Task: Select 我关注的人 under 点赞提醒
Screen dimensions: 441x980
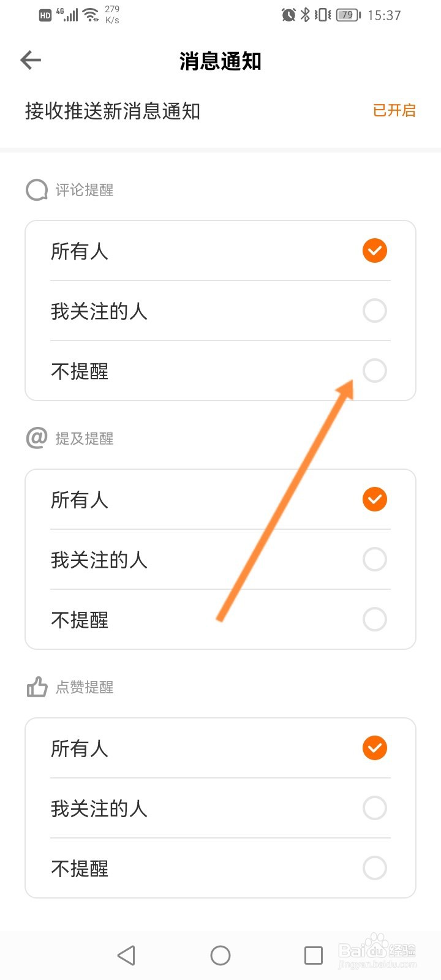Action: (x=374, y=808)
